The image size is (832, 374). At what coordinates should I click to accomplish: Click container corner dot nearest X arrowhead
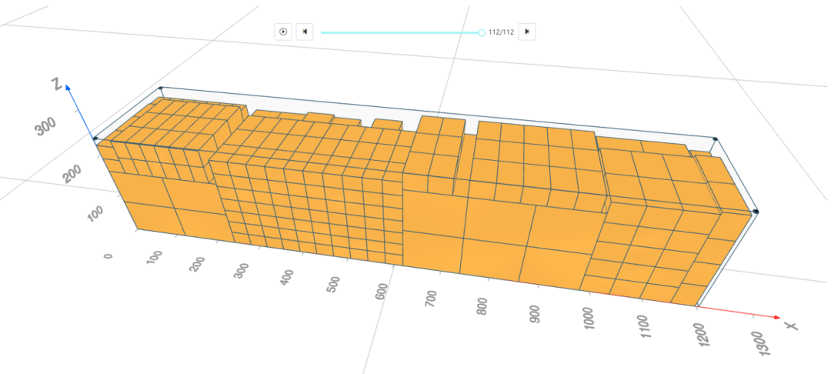pos(756,212)
